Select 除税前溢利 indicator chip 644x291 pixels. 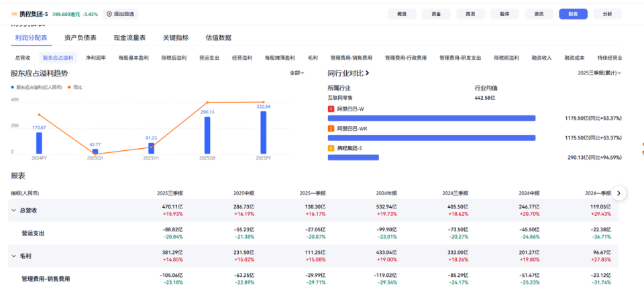(506, 58)
